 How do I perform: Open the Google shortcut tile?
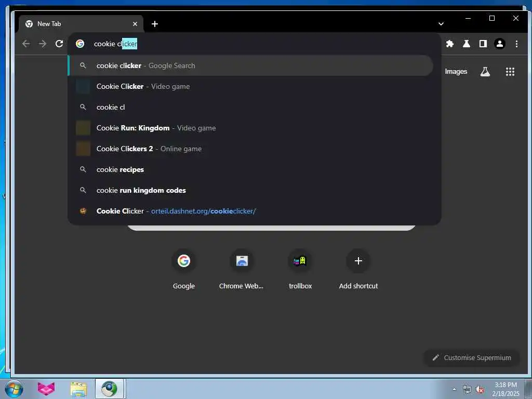(183, 269)
